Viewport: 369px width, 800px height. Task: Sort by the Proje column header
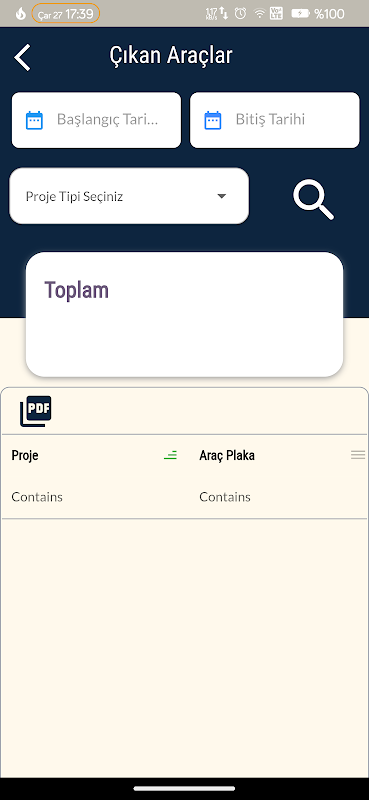(x=25, y=455)
